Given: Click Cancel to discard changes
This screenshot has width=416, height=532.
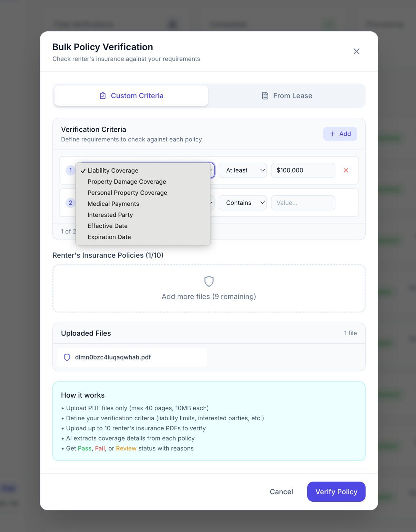Looking at the screenshot, I should (x=281, y=491).
